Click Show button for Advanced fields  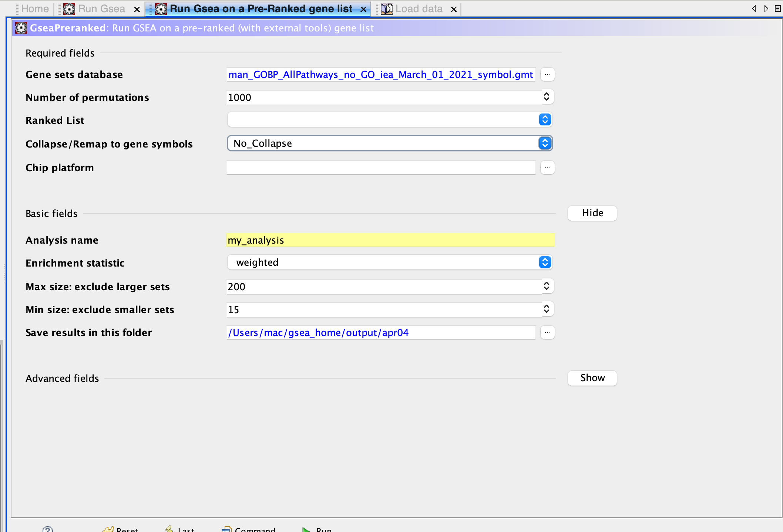pyautogui.click(x=592, y=378)
